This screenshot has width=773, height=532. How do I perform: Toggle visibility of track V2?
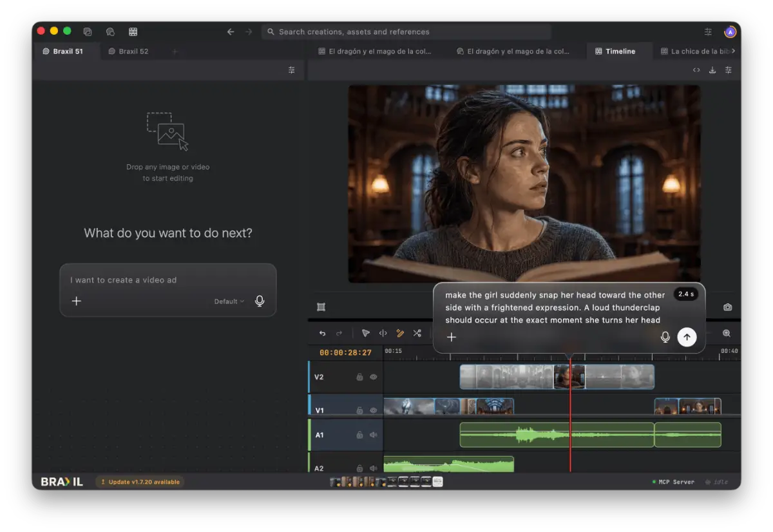pyautogui.click(x=373, y=377)
